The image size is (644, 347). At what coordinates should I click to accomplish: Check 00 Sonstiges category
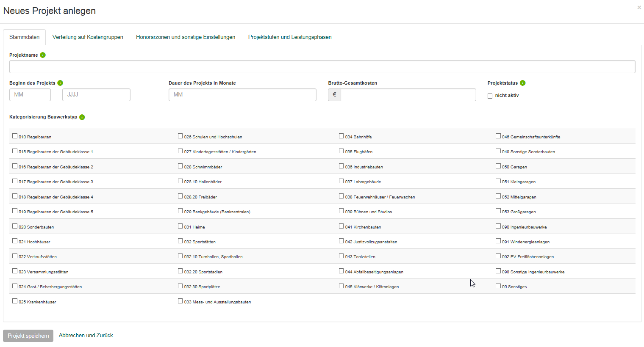[498, 286]
